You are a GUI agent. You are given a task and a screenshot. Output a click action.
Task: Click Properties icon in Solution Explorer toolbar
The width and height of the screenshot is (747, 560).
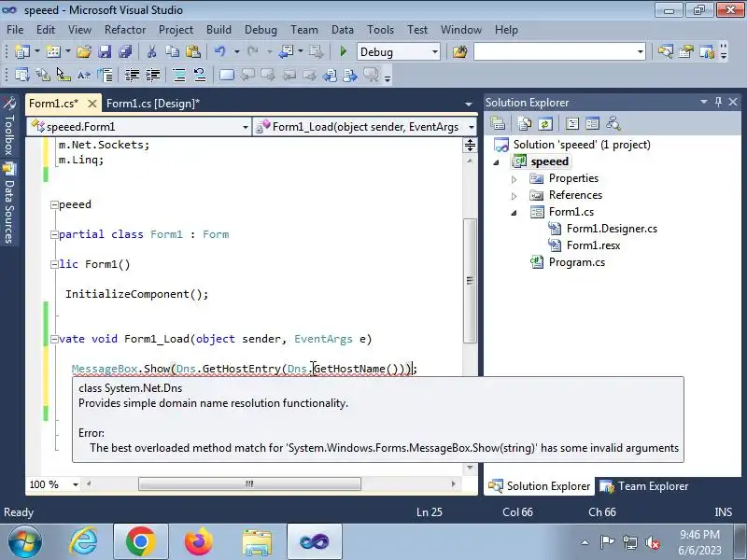(x=498, y=124)
